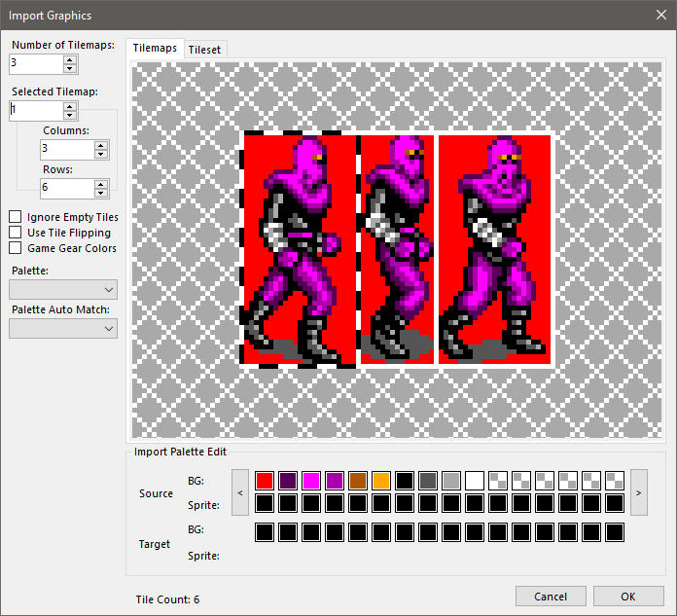Decrease Columns value with down arrow
677x616 pixels.
(x=101, y=154)
